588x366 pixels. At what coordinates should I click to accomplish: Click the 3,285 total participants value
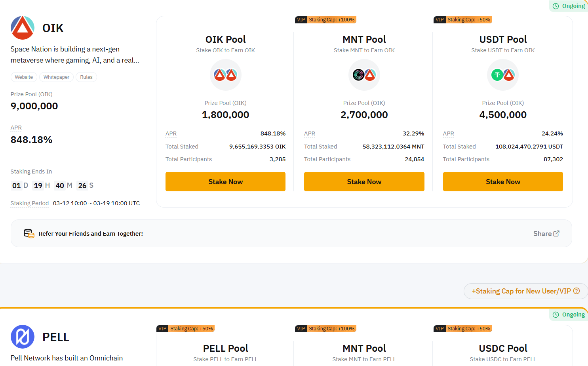[x=278, y=159]
